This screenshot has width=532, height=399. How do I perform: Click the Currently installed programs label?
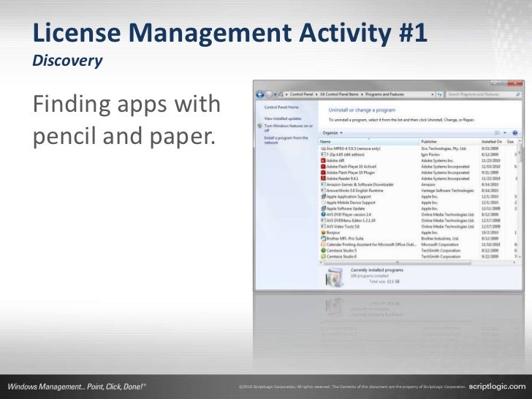(x=377, y=270)
